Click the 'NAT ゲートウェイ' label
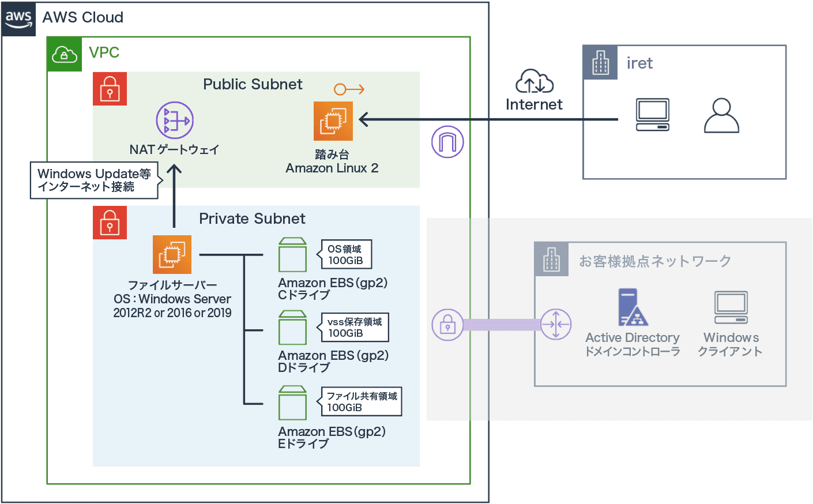This screenshot has height=504, width=813. tap(174, 150)
